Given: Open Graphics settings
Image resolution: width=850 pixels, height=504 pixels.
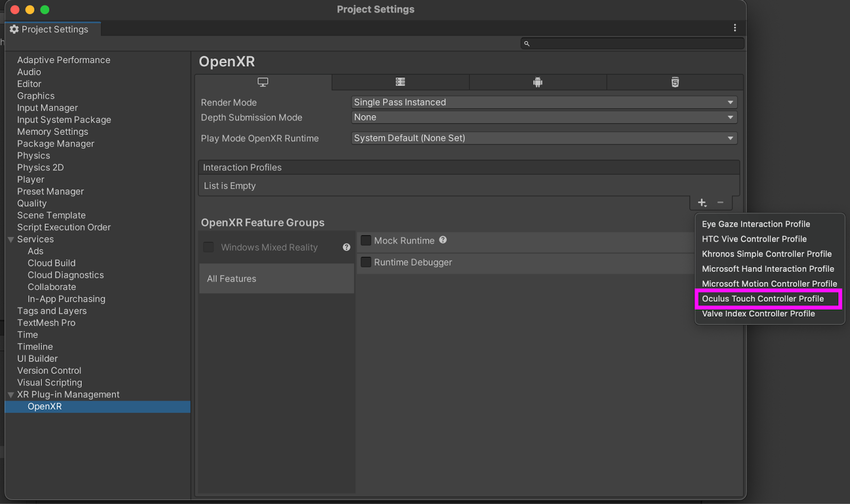Looking at the screenshot, I should pos(36,96).
